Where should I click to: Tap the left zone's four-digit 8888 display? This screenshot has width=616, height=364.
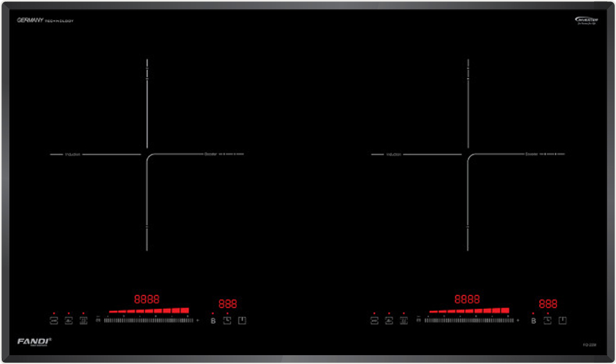tap(147, 299)
